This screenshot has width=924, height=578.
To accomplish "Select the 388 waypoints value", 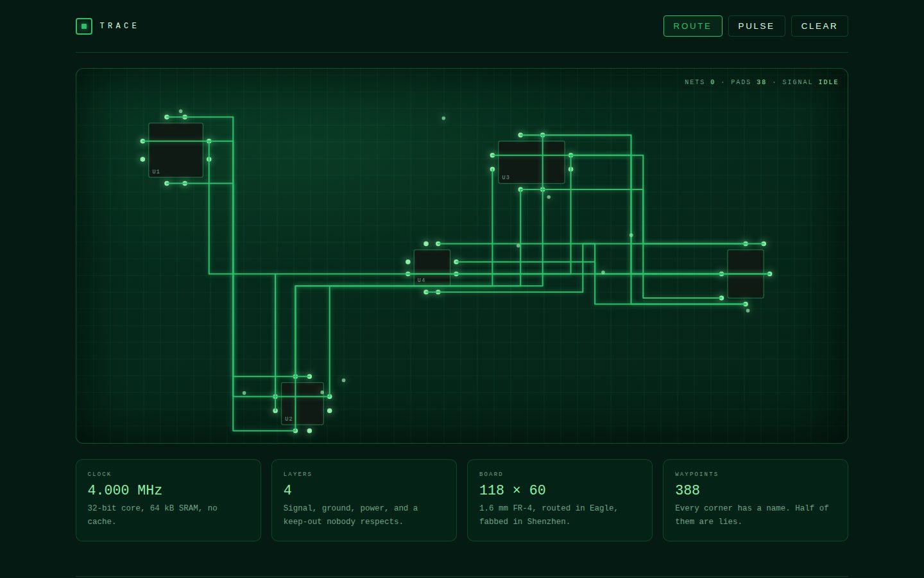I will click(688, 490).
